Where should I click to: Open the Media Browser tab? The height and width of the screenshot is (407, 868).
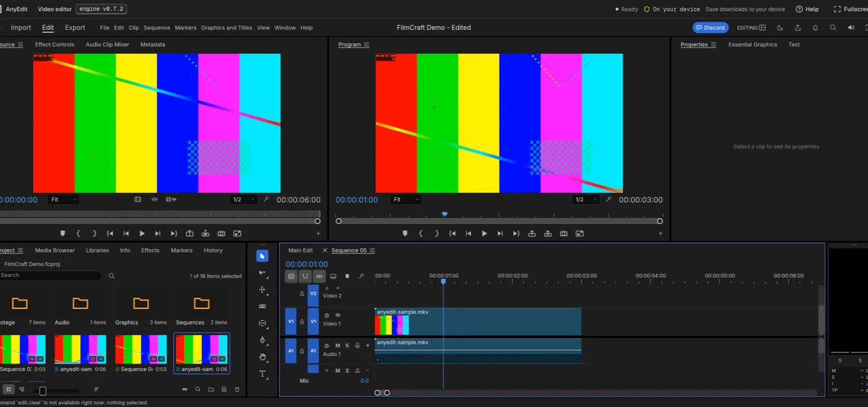click(x=55, y=251)
